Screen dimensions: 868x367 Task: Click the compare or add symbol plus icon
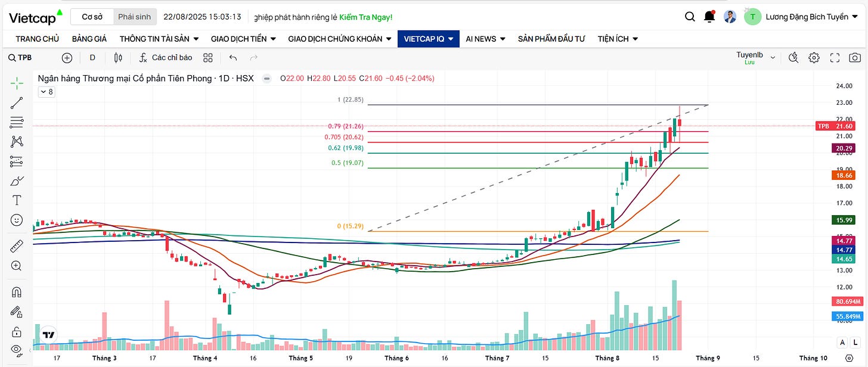[67, 58]
